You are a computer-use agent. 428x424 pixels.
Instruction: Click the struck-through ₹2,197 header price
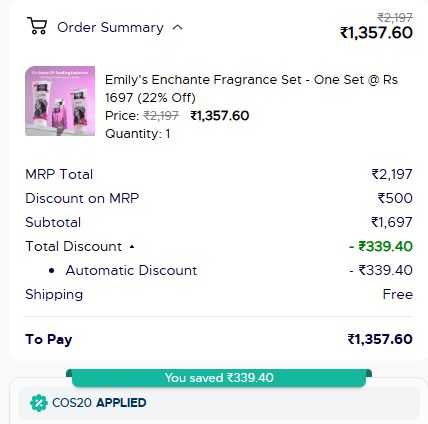point(395,17)
